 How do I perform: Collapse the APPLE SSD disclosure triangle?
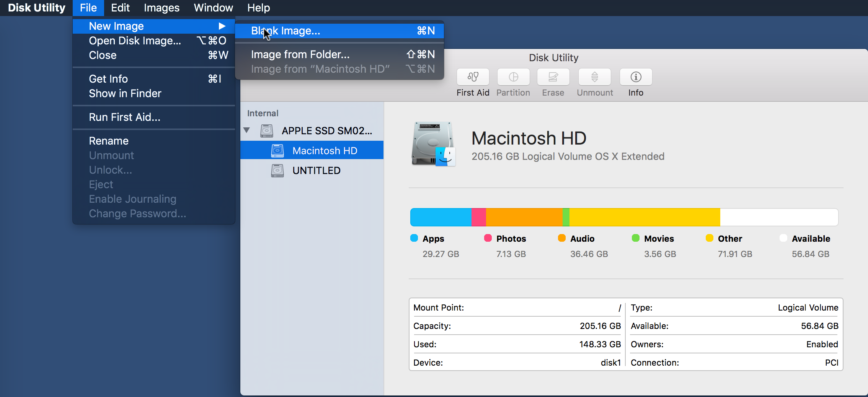[x=247, y=130]
